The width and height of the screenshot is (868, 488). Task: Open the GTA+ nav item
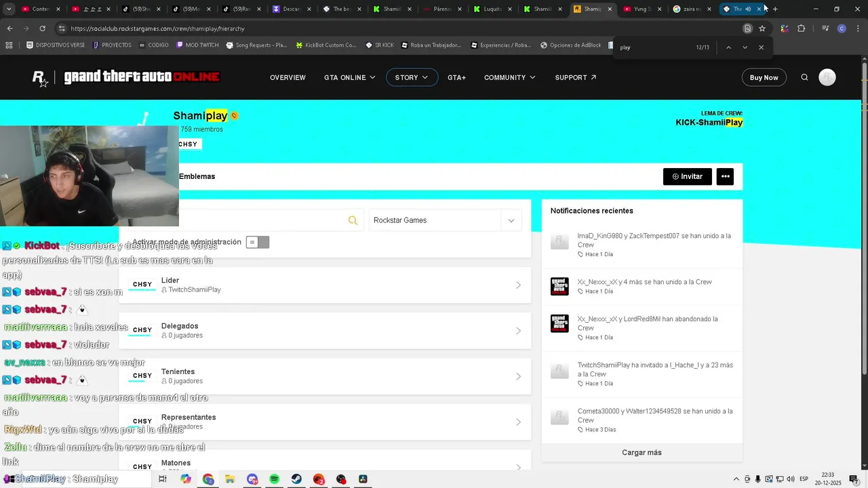click(x=456, y=77)
